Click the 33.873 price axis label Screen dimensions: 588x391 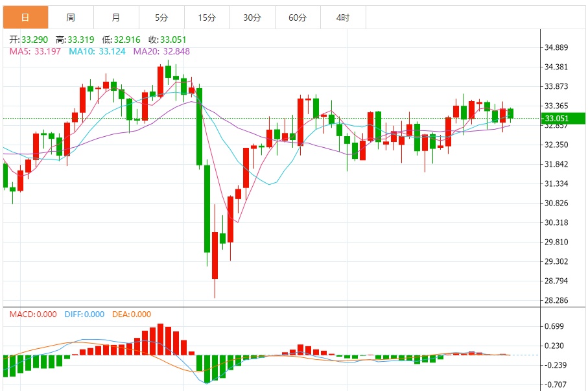tap(556, 86)
